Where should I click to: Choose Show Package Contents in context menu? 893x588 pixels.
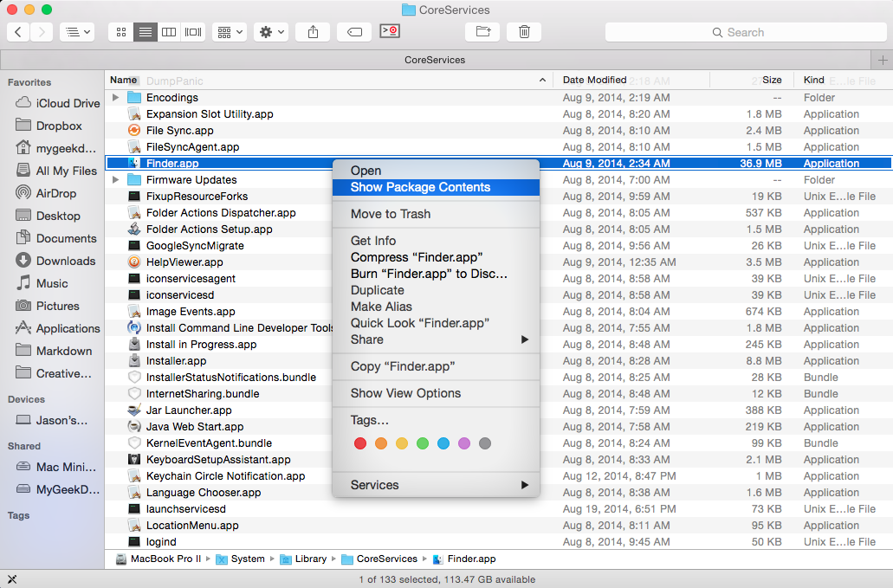pyautogui.click(x=436, y=187)
